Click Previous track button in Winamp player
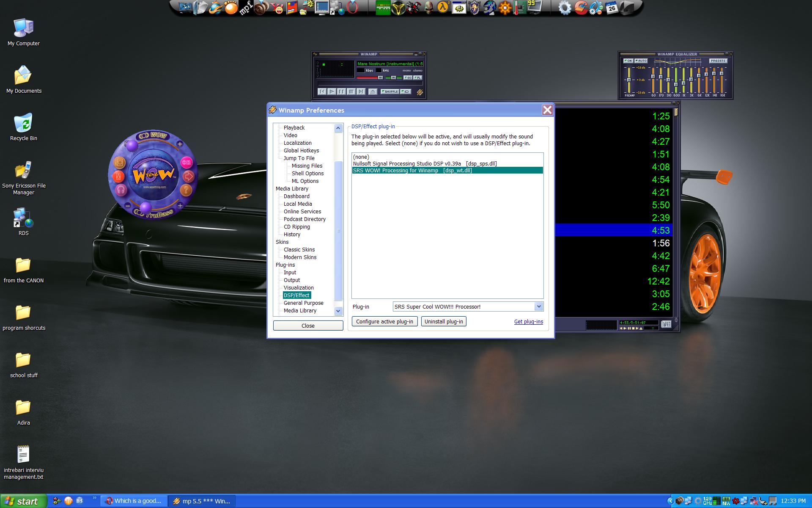 pyautogui.click(x=322, y=91)
